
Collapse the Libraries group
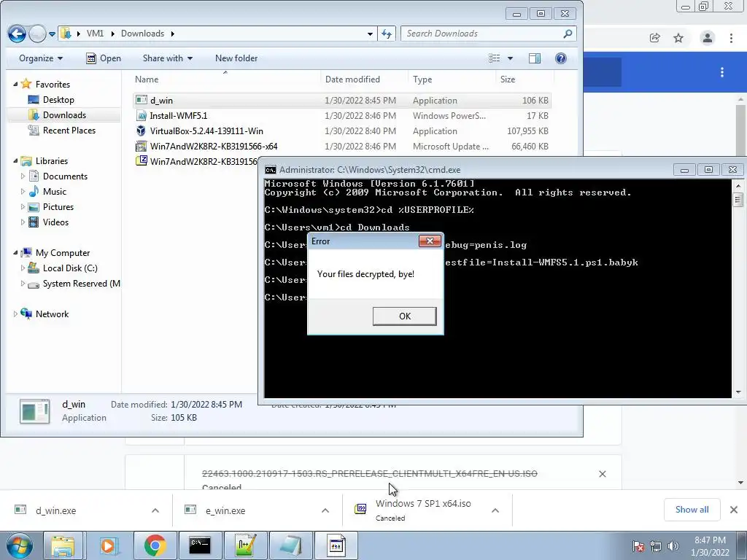tap(15, 161)
